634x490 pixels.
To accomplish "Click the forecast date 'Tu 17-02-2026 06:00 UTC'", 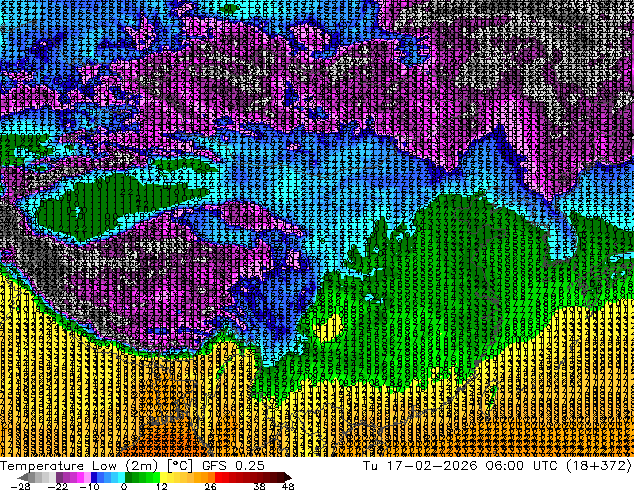I will pos(459,466).
